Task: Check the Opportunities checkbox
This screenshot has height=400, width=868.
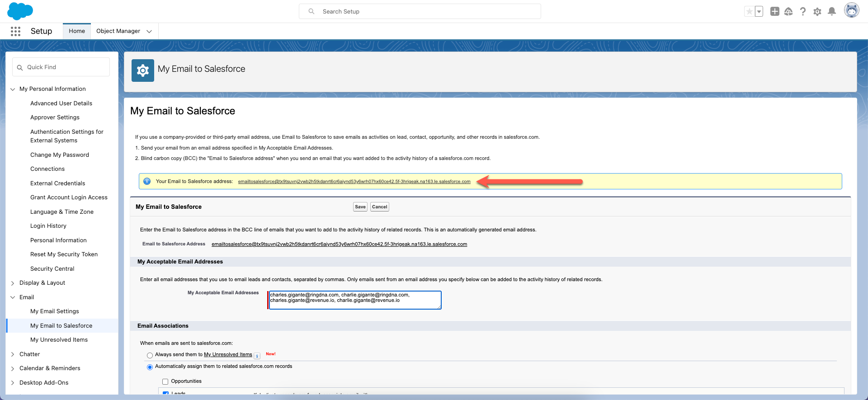Action: (x=165, y=381)
